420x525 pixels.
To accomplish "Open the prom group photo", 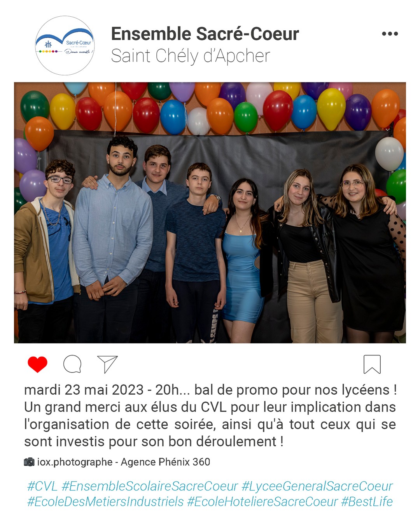I will (x=210, y=213).
